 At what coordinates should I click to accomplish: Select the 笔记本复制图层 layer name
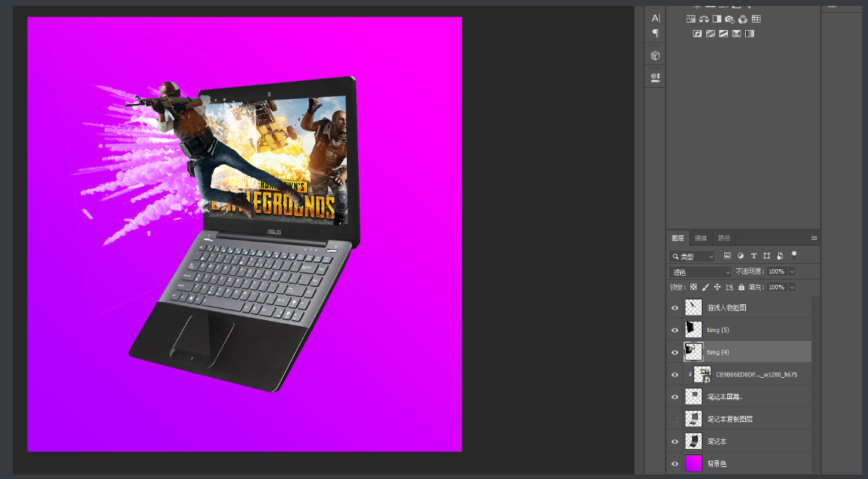730,419
